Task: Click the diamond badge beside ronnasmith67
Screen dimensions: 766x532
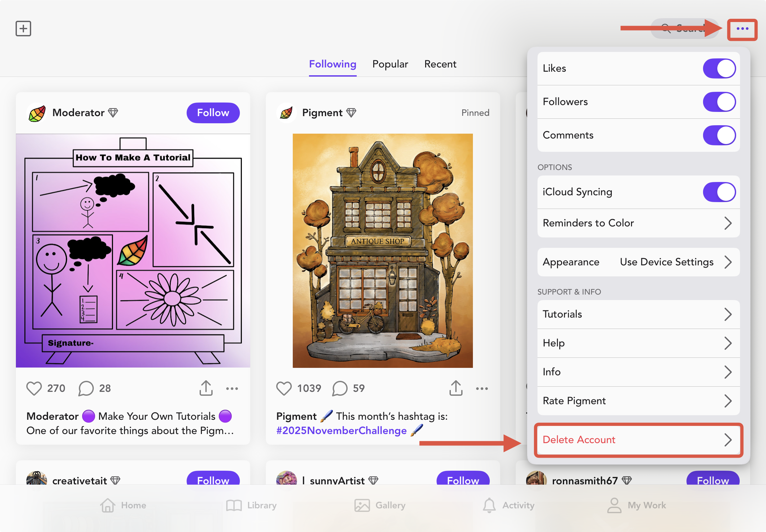Action: pos(627,481)
